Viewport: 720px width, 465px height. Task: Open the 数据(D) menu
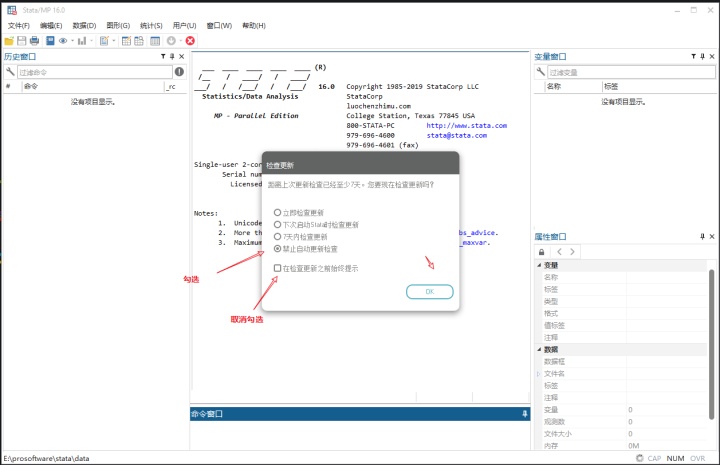click(84, 26)
